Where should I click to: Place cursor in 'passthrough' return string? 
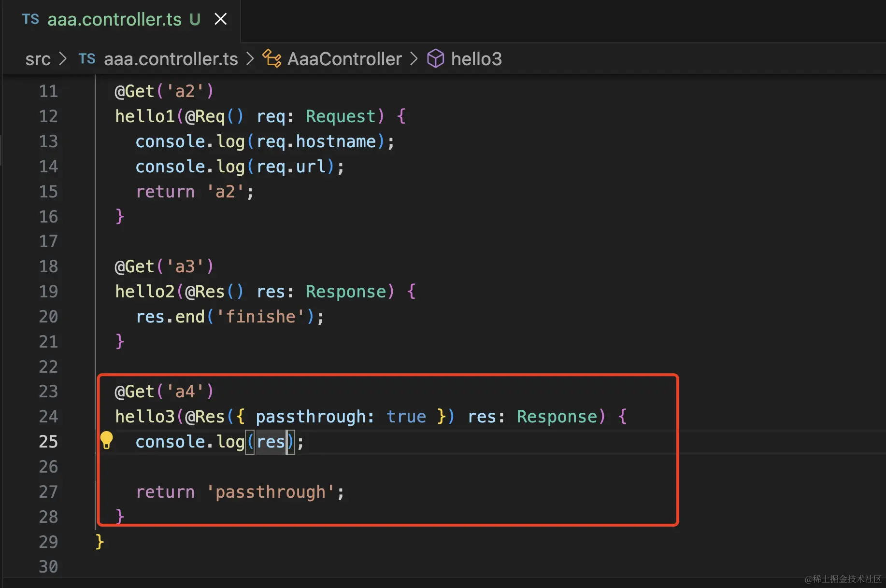click(271, 492)
